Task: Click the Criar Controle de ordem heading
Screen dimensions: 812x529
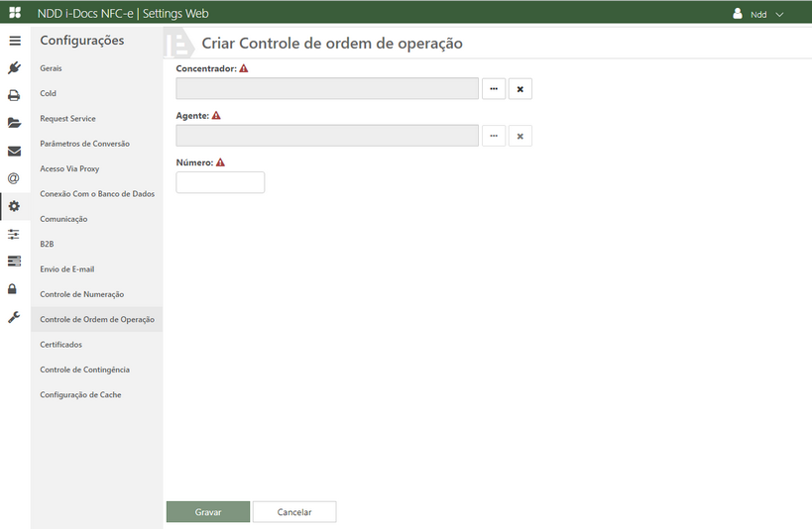Action: tap(332, 43)
